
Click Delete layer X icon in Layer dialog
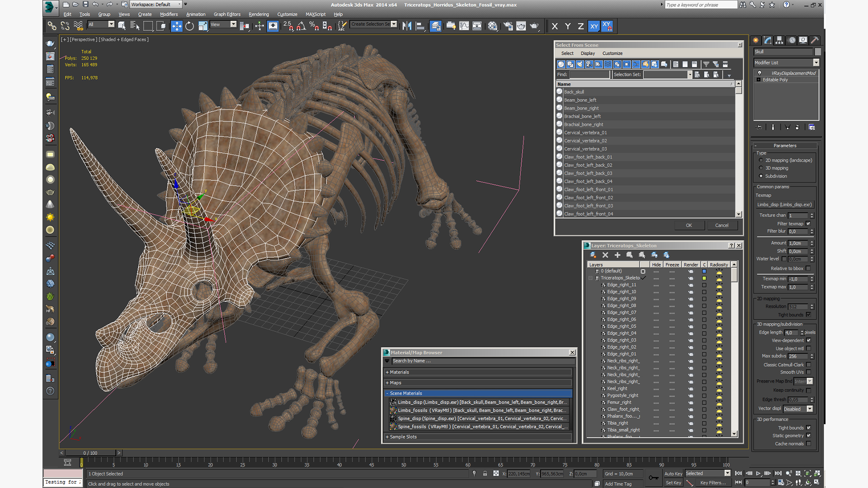pyautogui.click(x=605, y=255)
